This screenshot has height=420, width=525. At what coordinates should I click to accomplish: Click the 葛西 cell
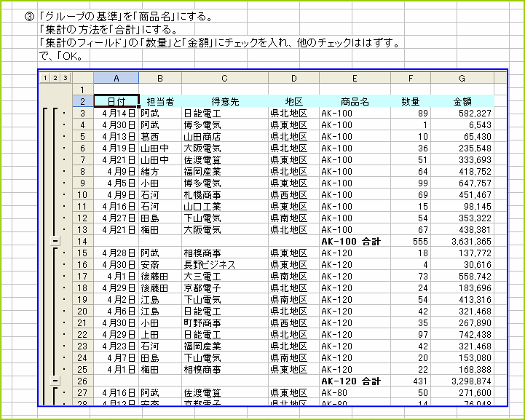tap(160, 136)
